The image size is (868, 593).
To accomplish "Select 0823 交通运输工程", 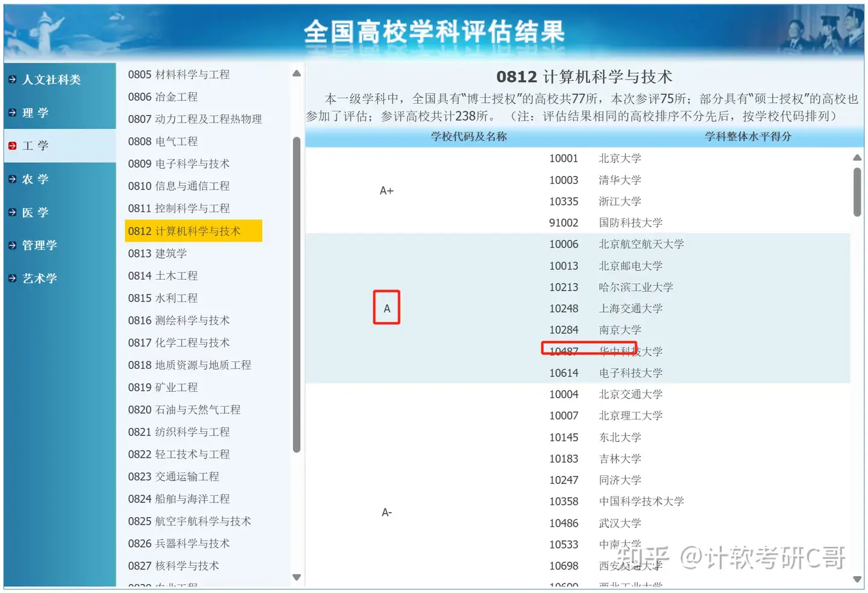I will pos(174,477).
